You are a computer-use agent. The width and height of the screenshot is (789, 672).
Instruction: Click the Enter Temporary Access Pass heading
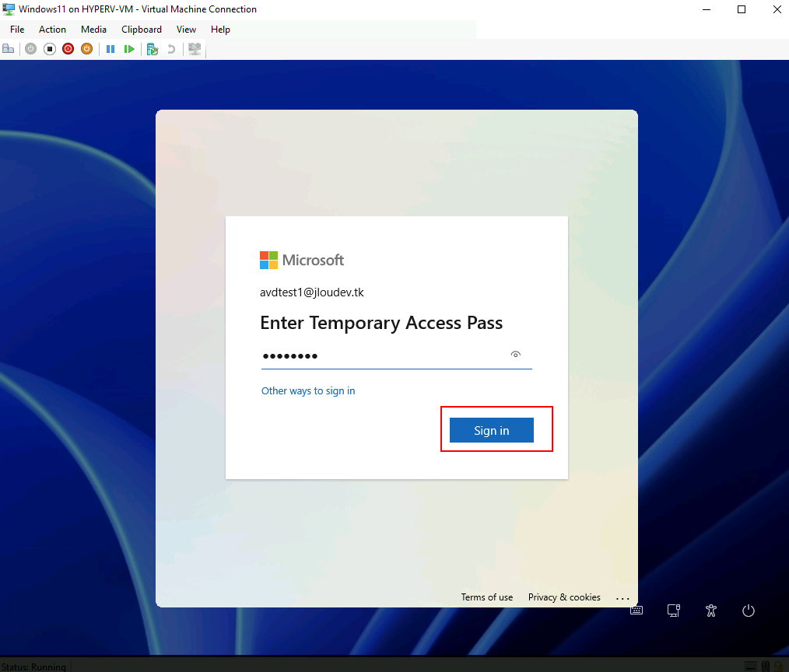381,323
